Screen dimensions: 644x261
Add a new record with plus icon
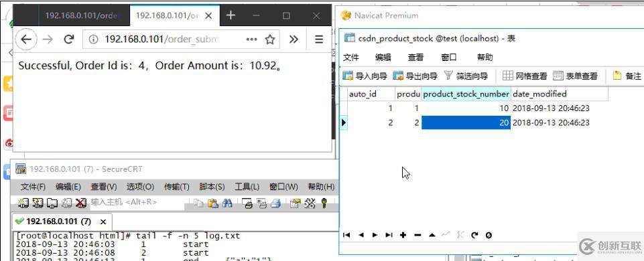(403, 235)
